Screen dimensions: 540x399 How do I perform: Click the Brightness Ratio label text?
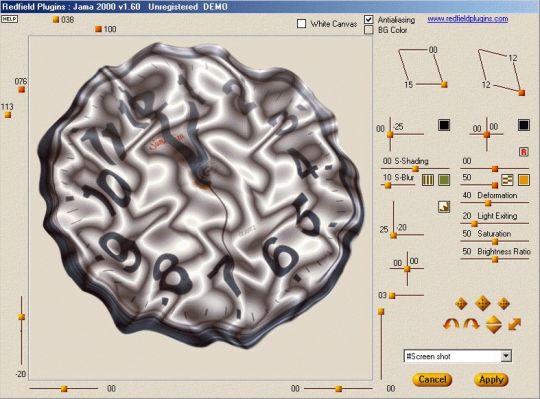tap(504, 252)
